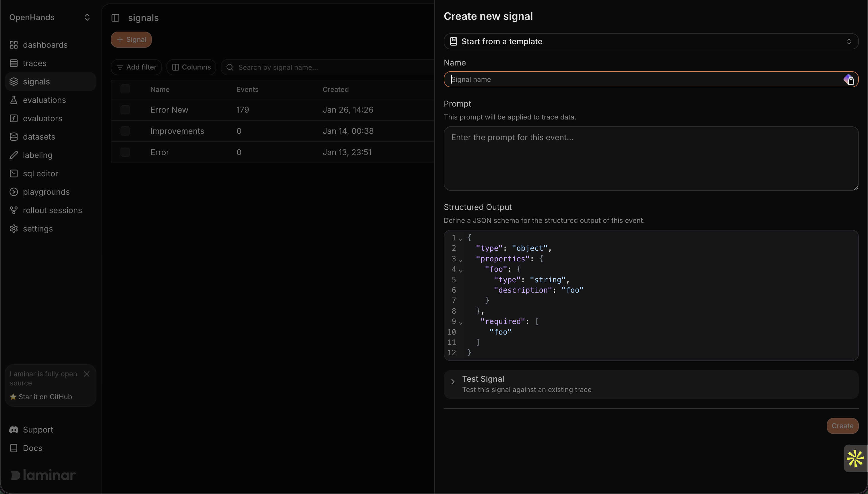Open the evaluators section
Image resolution: width=868 pixels, height=494 pixels.
coord(14,118)
